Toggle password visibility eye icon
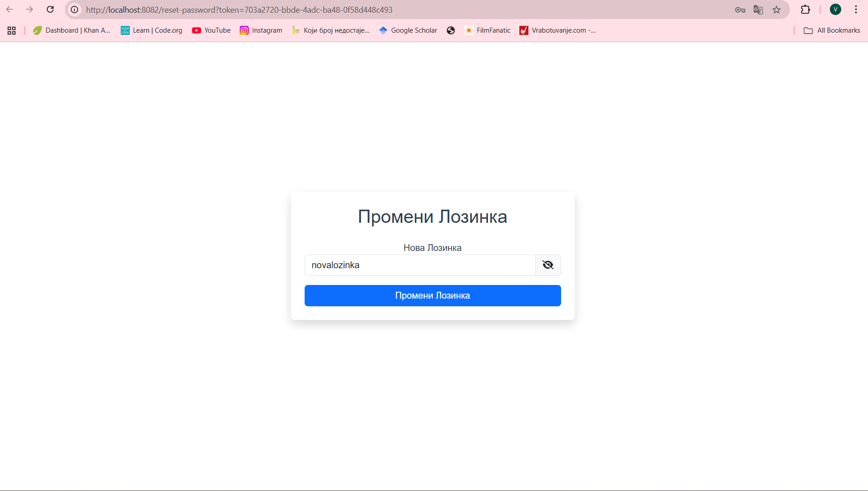Viewport: 868px width, 491px height. point(548,265)
